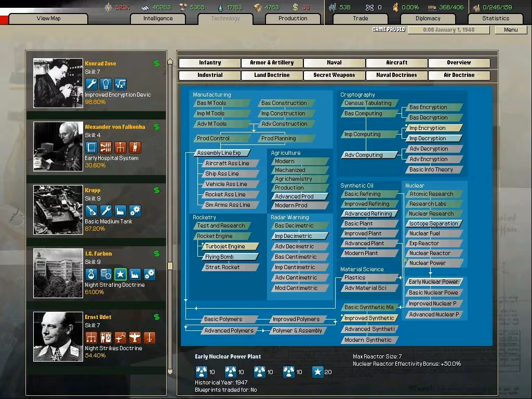The height and width of the screenshot is (399, 532).
Task: Click the scrollbar down arrow of team list
Action: click(170, 371)
